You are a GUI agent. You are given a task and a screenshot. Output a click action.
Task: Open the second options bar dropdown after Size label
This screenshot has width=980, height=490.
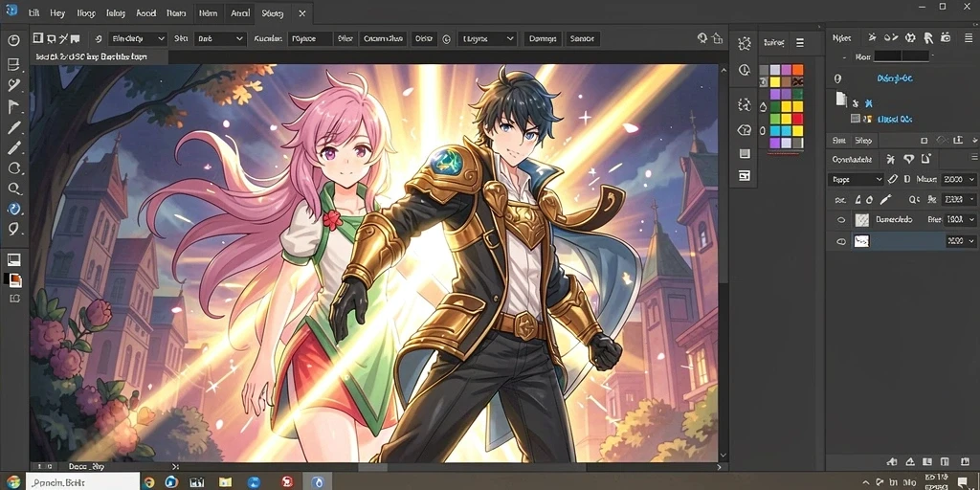click(x=219, y=38)
